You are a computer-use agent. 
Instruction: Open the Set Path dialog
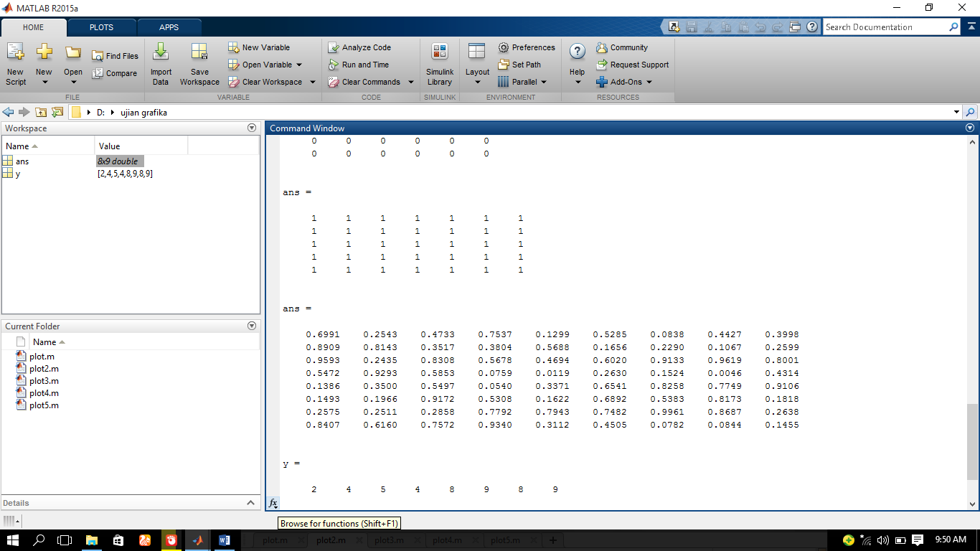click(x=519, y=65)
